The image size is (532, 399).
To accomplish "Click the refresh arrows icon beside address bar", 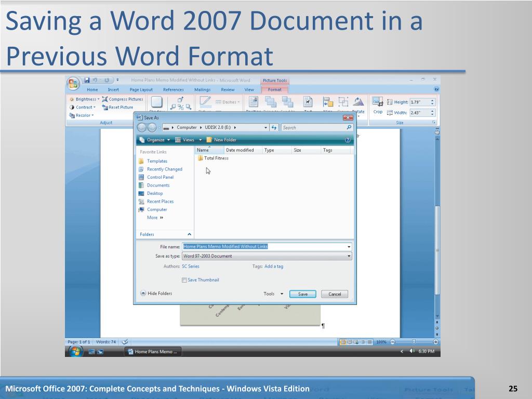I will coord(274,128).
